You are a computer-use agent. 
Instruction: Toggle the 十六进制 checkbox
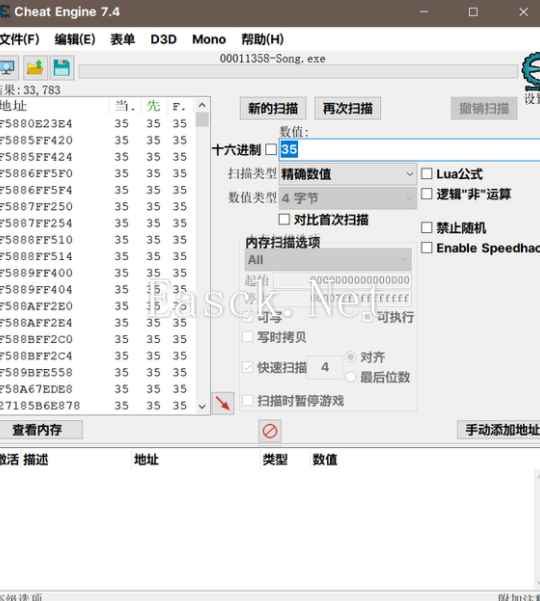[271, 149]
